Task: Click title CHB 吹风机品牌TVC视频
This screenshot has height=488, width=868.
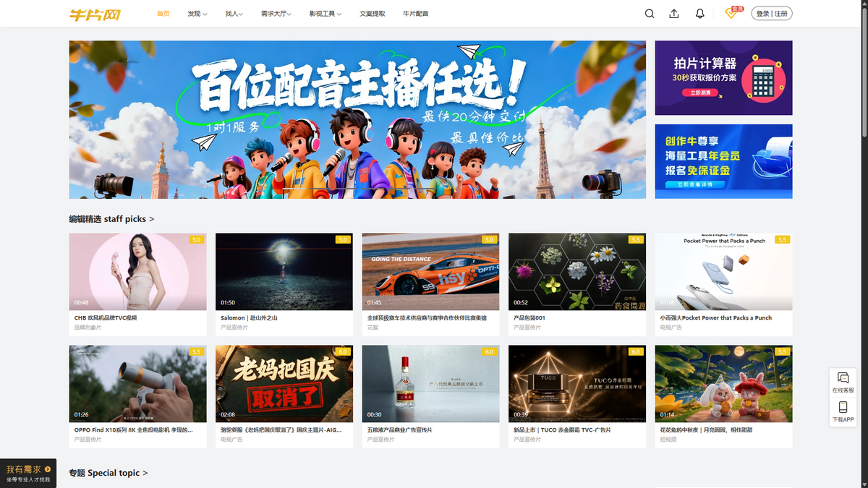Action: [106, 318]
